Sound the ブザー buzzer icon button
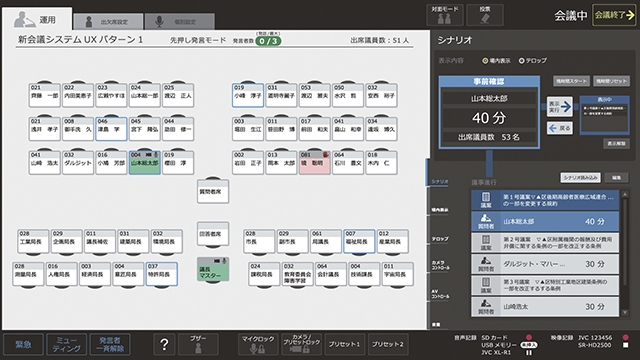 click(x=198, y=344)
